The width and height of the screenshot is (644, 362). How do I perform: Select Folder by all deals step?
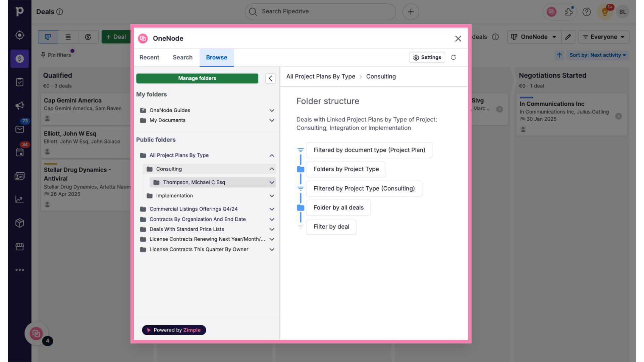coord(338,208)
